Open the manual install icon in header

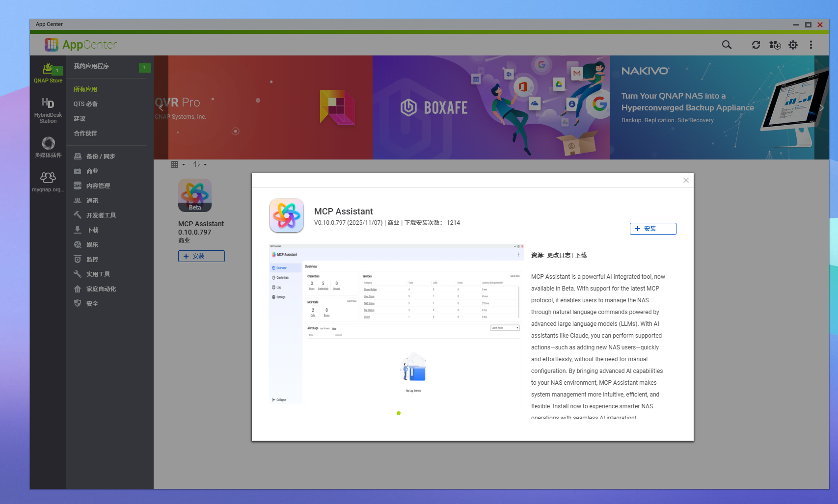pos(775,45)
